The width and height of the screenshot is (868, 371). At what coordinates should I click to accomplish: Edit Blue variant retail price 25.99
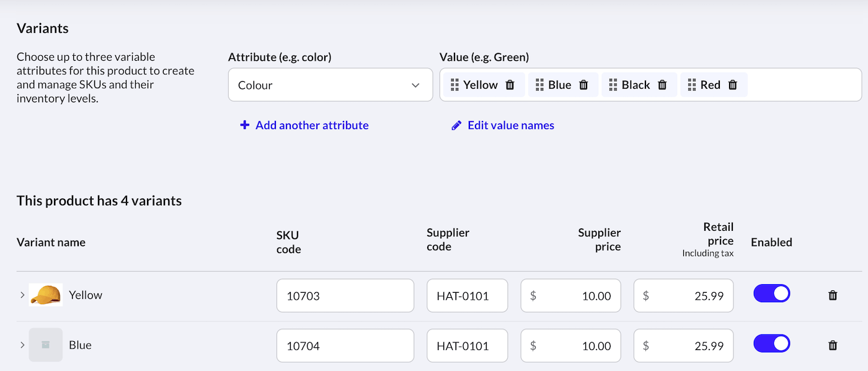click(684, 346)
